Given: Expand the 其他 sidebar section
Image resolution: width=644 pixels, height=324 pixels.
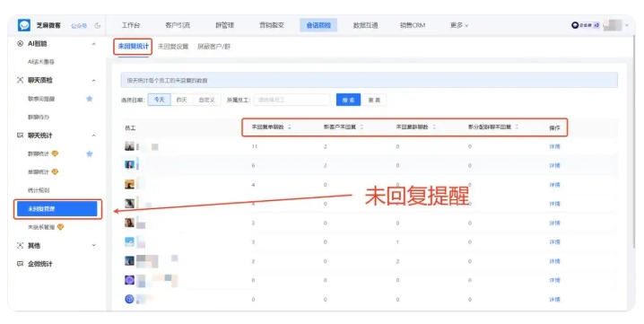Looking at the screenshot, I should click(x=93, y=245).
